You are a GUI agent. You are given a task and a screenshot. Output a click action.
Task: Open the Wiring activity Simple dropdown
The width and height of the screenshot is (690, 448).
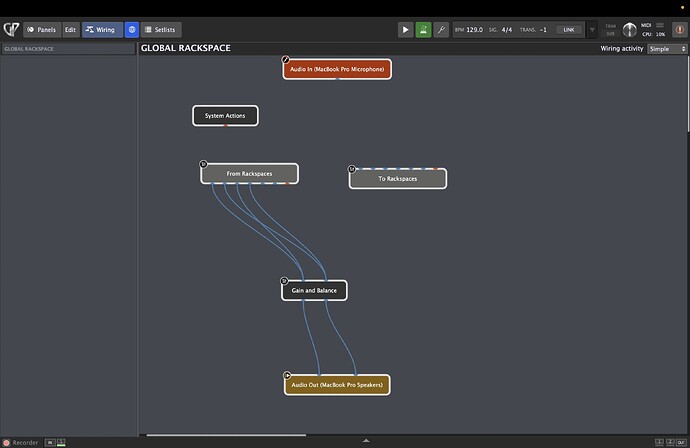(x=667, y=49)
